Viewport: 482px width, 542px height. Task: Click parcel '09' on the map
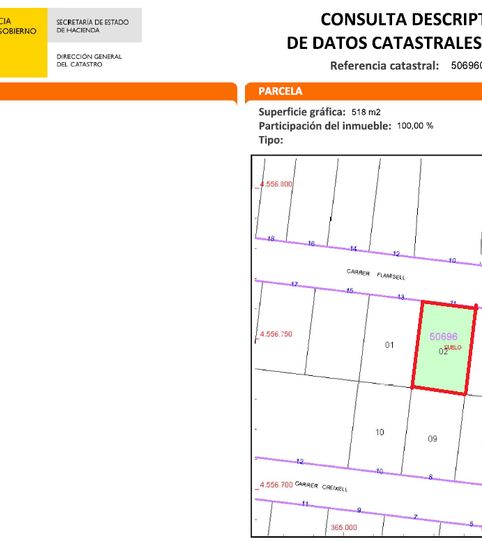click(x=432, y=439)
